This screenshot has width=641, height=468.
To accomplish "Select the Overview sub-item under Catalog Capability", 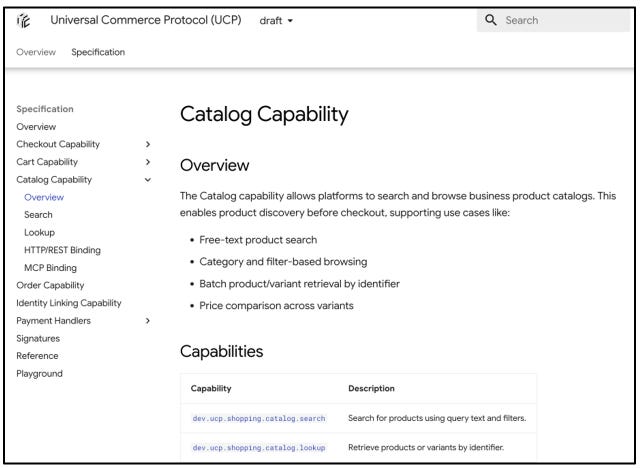I will [x=44, y=197].
